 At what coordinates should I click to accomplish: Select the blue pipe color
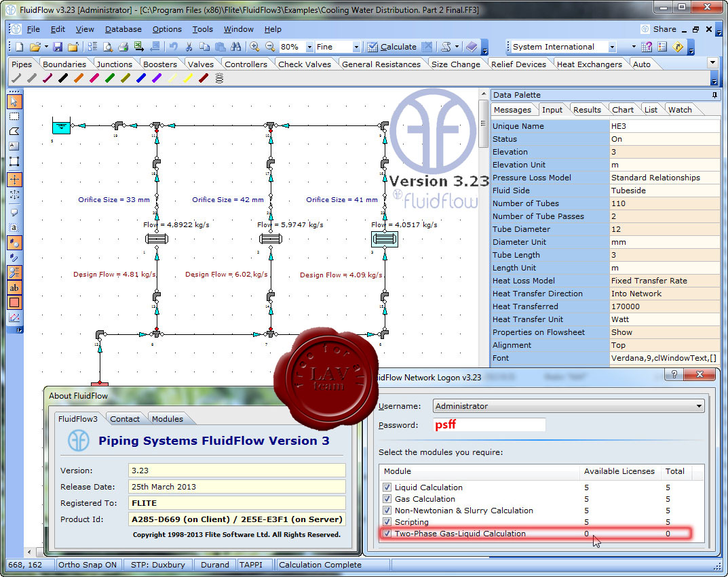(141, 78)
